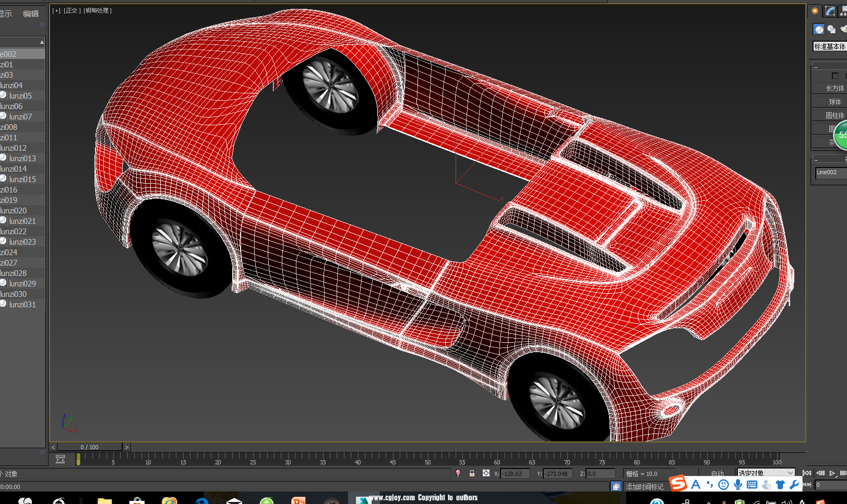This screenshot has height=504, width=847.
Task: Switch Sogou input language A icon
Action: [695, 485]
